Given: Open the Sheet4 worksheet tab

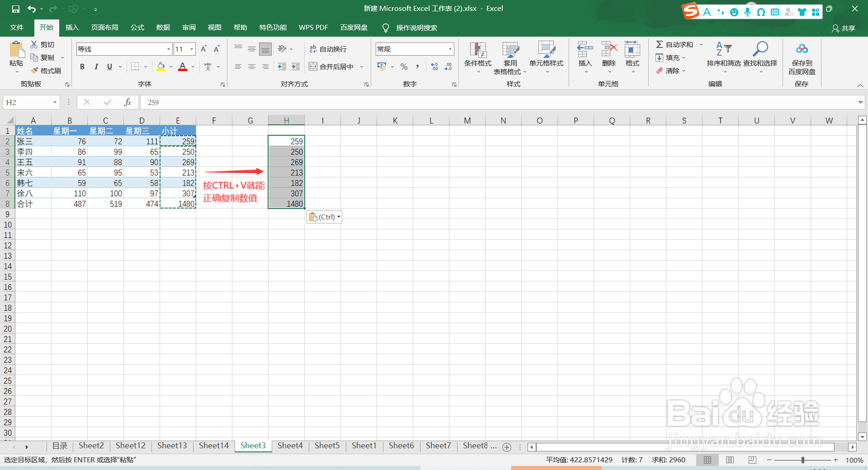Looking at the screenshot, I should [x=290, y=446].
